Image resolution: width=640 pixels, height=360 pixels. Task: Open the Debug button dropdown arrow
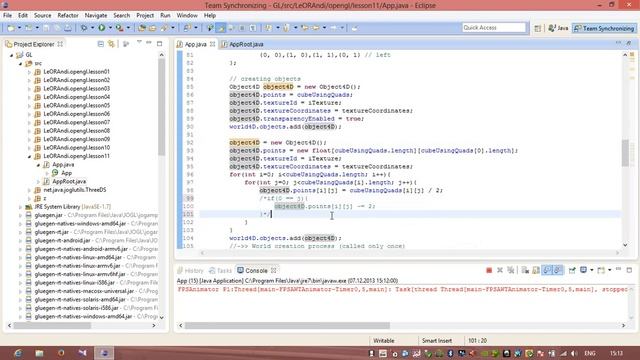click(92, 28)
